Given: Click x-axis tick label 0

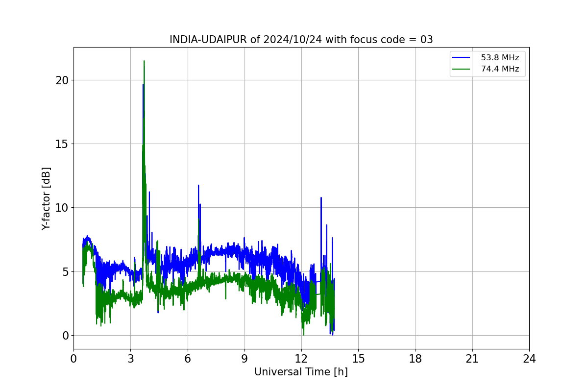Looking at the screenshot, I should point(73,359).
